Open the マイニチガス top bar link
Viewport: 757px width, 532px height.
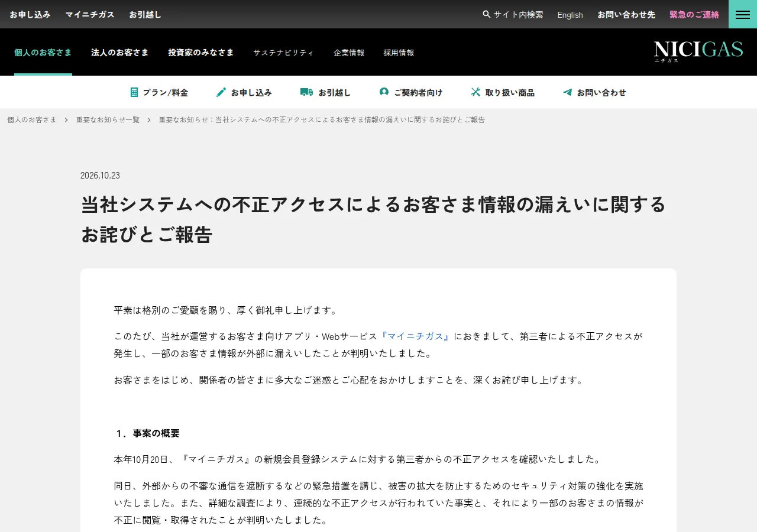(x=90, y=14)
